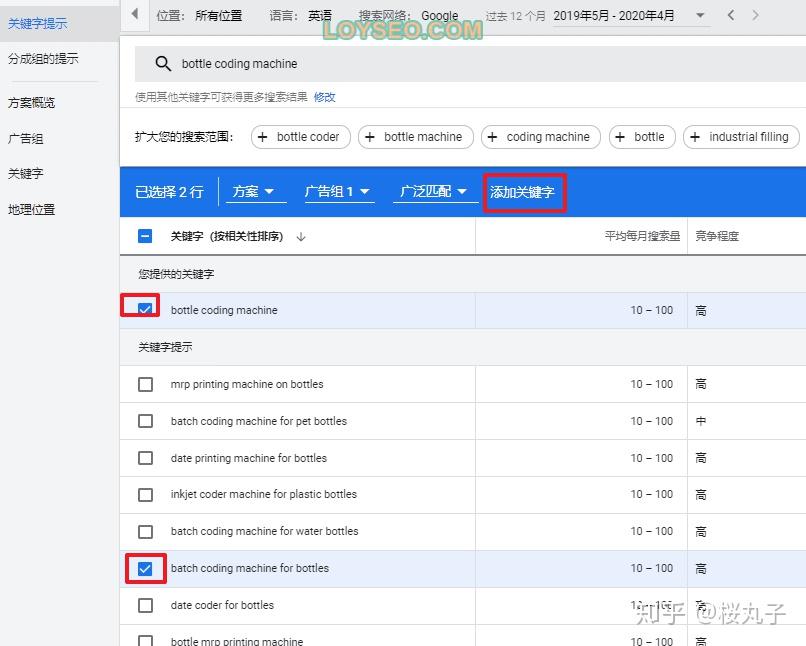Click 10 – 100 volume for bottle coding machine

(652, 310)
